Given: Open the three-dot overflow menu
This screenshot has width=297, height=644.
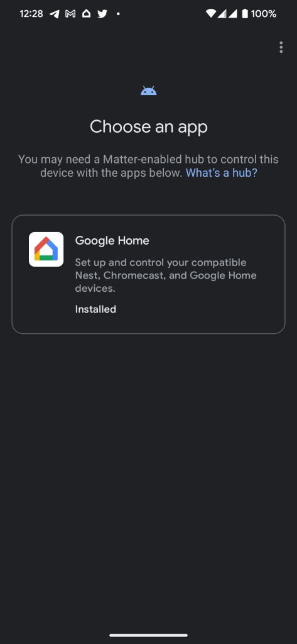Looking at the screenshot, I should [x=281, y=47].
